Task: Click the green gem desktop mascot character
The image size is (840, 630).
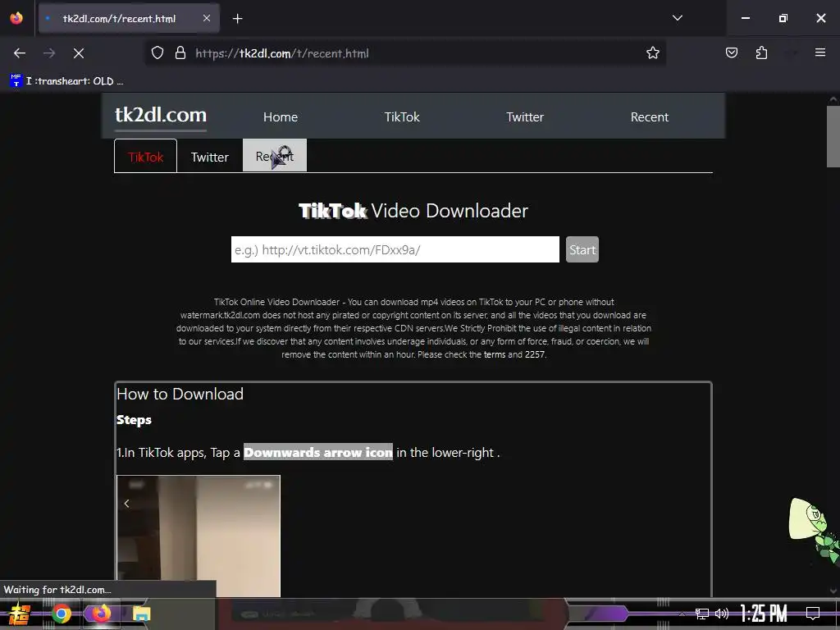Action: [x=815, y=529]
